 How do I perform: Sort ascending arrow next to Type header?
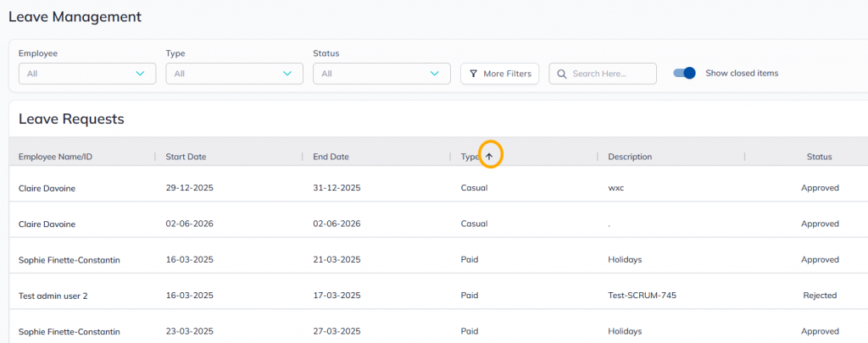pyautogui.click(x=489, y=157)
